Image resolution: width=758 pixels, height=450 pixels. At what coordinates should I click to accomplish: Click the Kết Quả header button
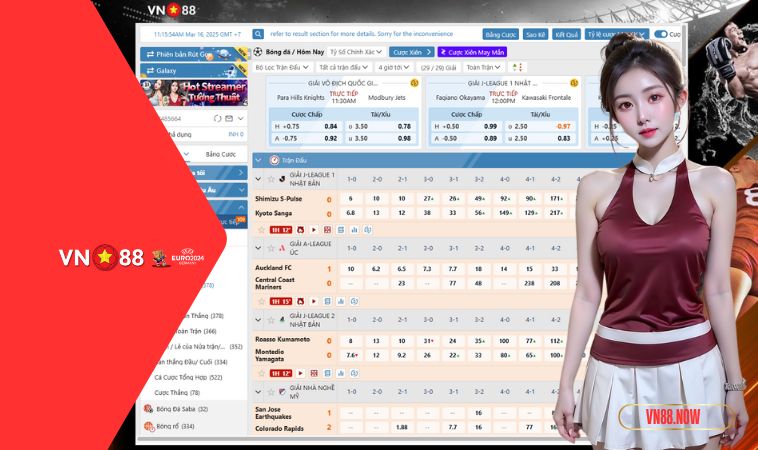(x=567, y=34)
